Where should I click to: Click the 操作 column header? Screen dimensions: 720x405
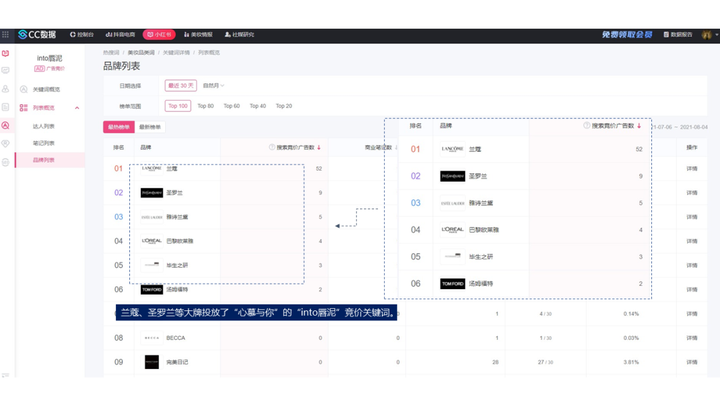tap(692, 147)
